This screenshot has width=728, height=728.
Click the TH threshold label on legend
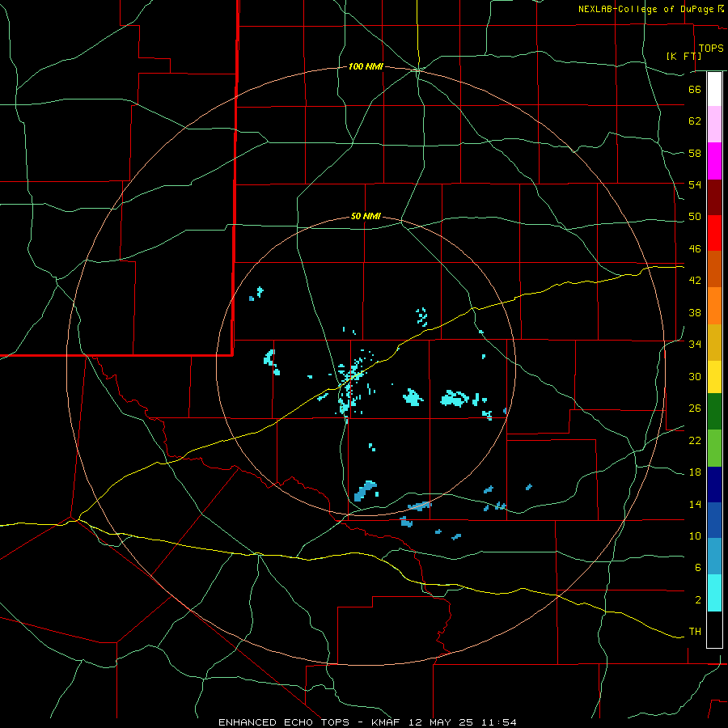click(x=695, y=632)
